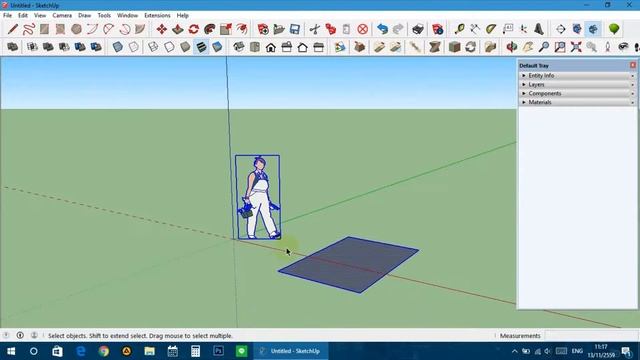640x360 pixels.
Task: Select the Pan hand tool
Action: coord(528,47)
